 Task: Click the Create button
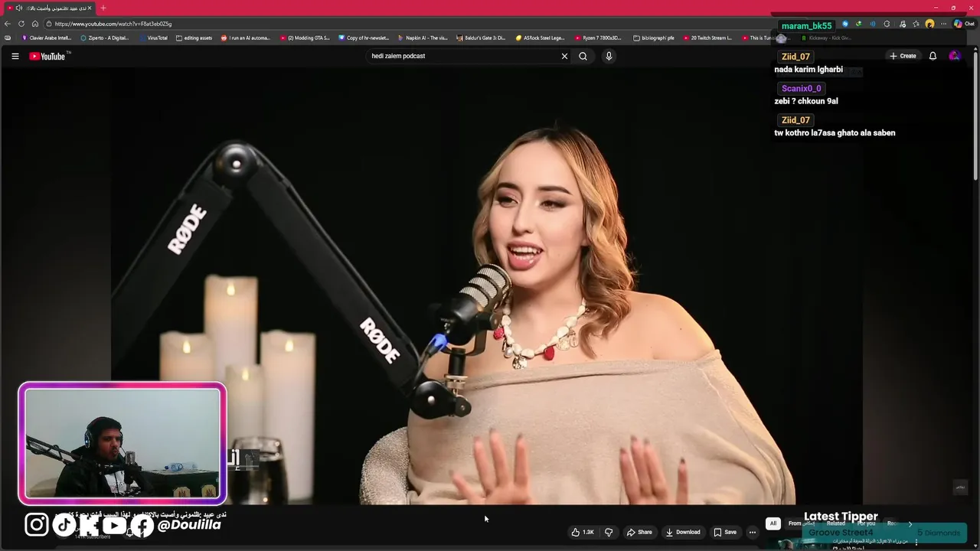coord(903,56)
